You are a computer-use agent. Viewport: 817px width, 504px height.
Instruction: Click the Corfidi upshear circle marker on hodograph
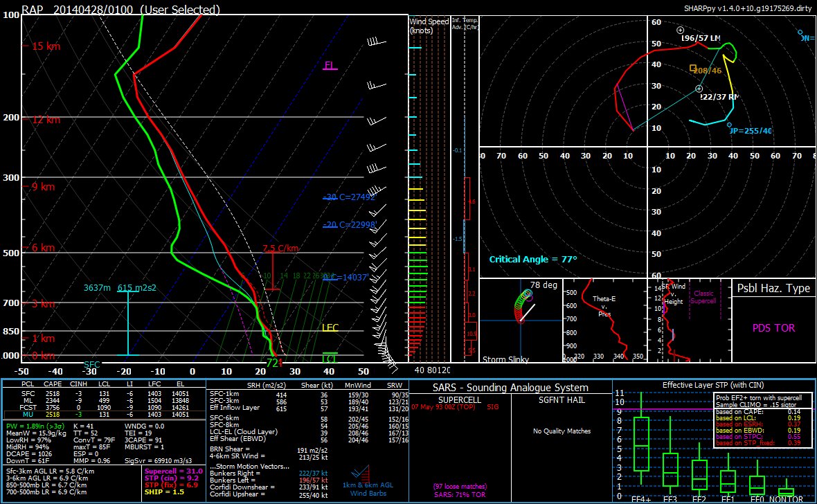click(729, 125)
